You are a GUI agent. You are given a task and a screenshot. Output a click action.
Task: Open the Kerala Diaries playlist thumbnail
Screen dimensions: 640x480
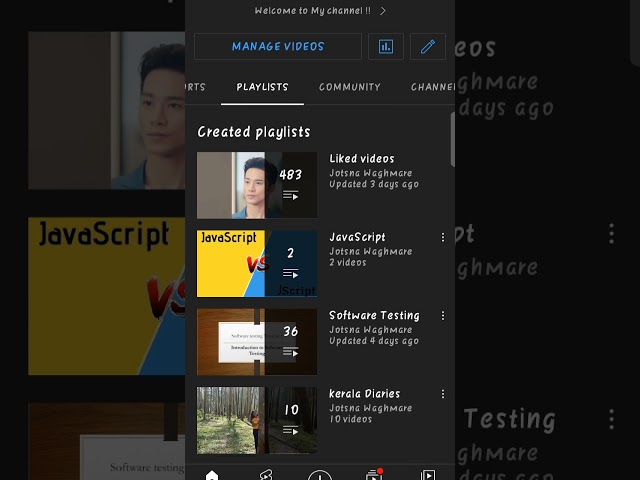257,420
